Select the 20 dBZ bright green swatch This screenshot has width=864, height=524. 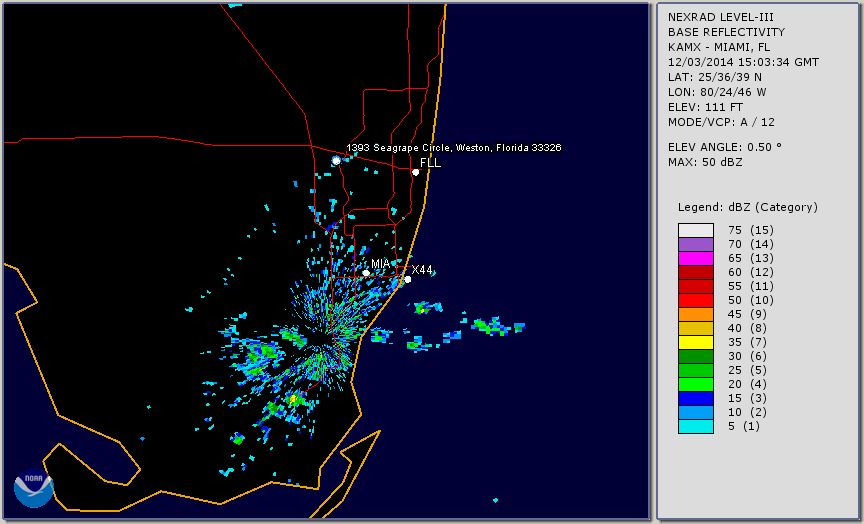[696, 385]
